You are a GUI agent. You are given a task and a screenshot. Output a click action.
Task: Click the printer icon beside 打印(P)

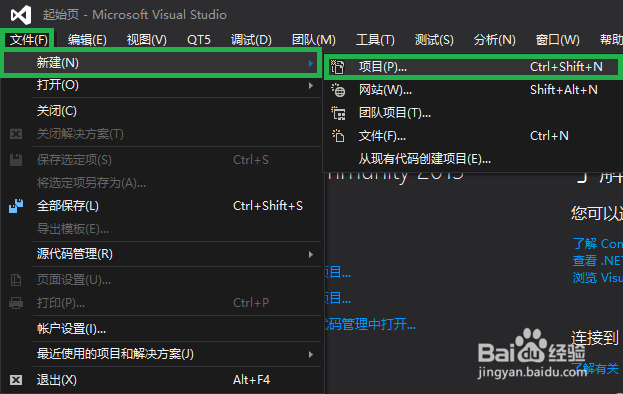pos(16,303)
